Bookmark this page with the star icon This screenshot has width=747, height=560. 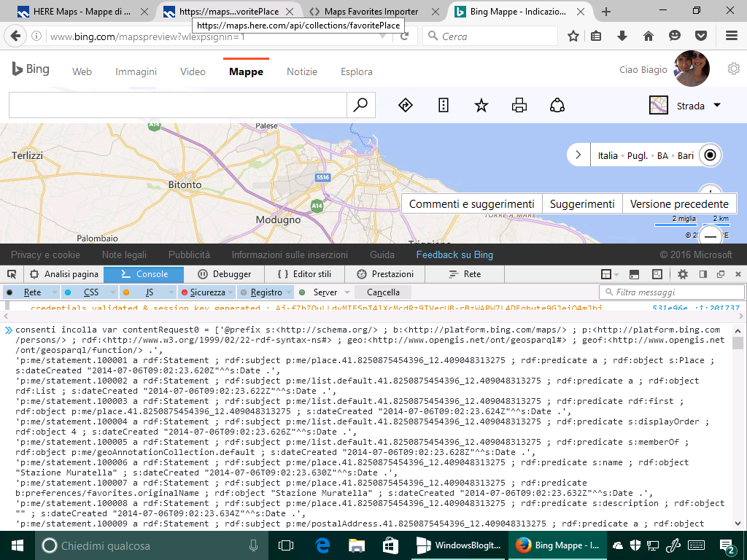coord(573,36)
